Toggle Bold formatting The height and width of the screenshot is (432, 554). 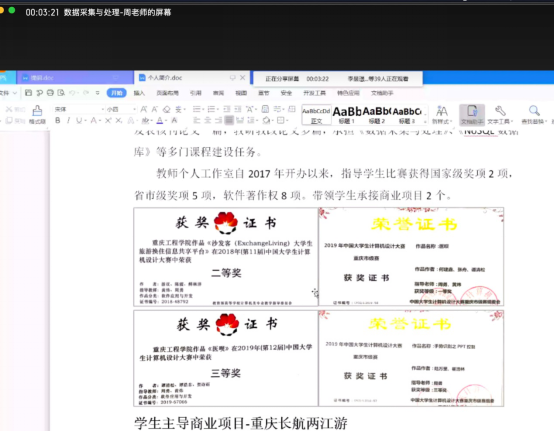tap(58, 121)
